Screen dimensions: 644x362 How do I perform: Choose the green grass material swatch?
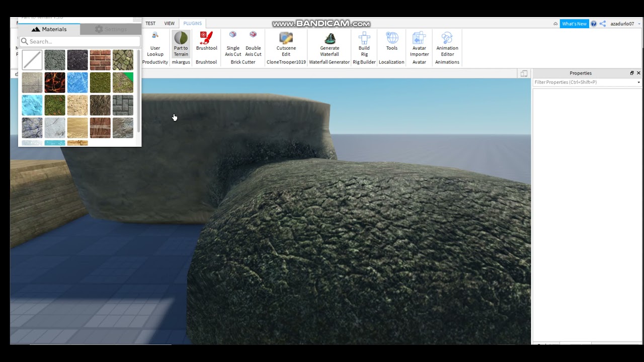point(100,82)
